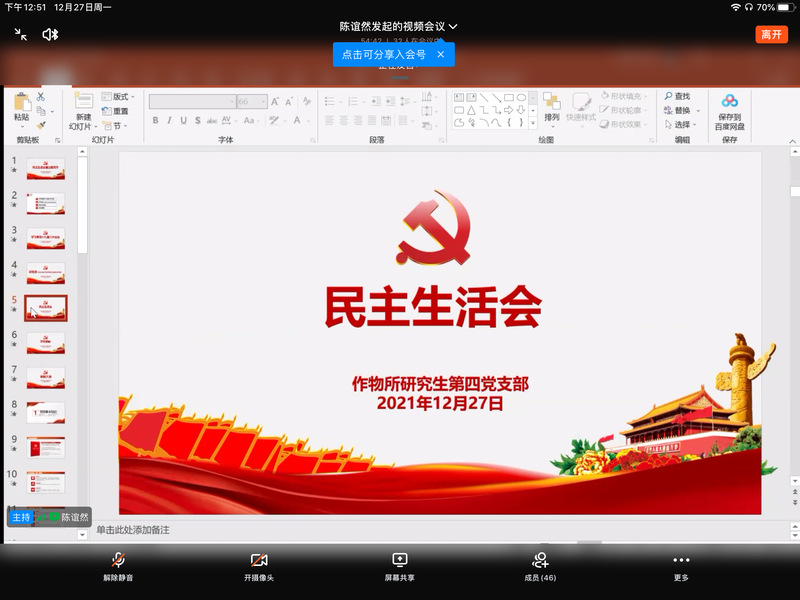Open the Section (节) dropdown

[x=114, y=126]
